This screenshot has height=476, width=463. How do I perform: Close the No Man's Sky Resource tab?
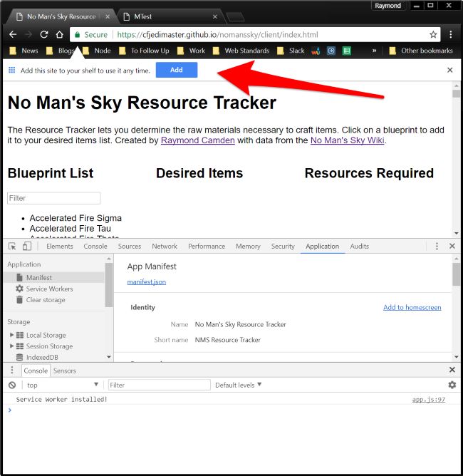click(108, 16)
